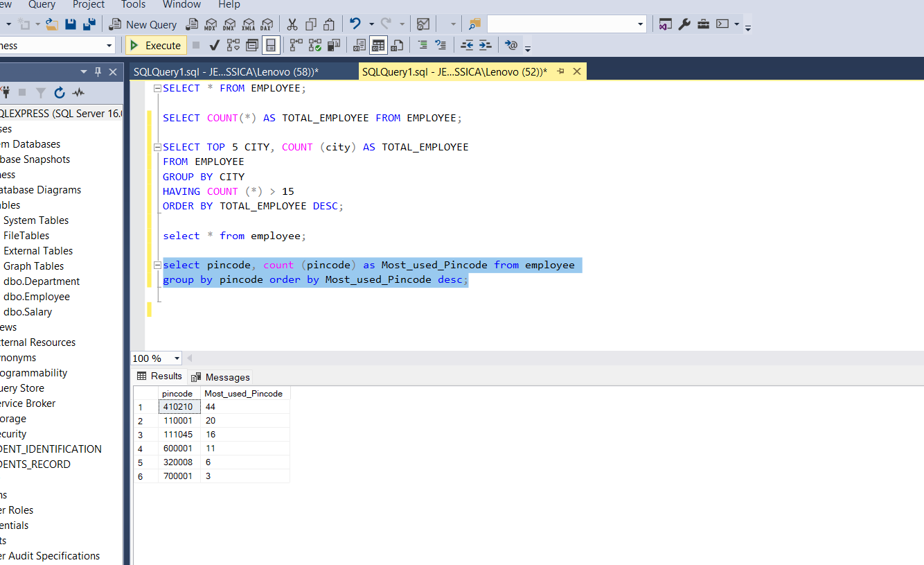The width and height of the screenshot is (924, 565).
Task: Click the Undo arrow icon
Action: (355, 24)
